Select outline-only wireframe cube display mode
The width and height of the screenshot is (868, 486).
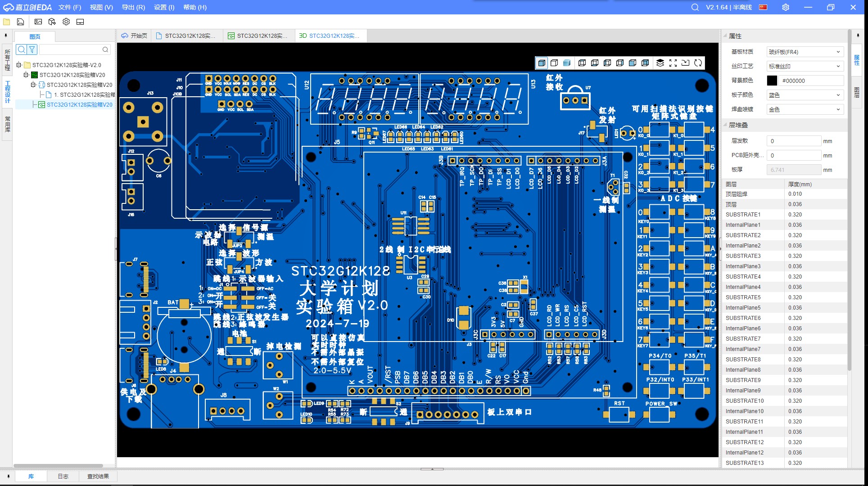554,63
